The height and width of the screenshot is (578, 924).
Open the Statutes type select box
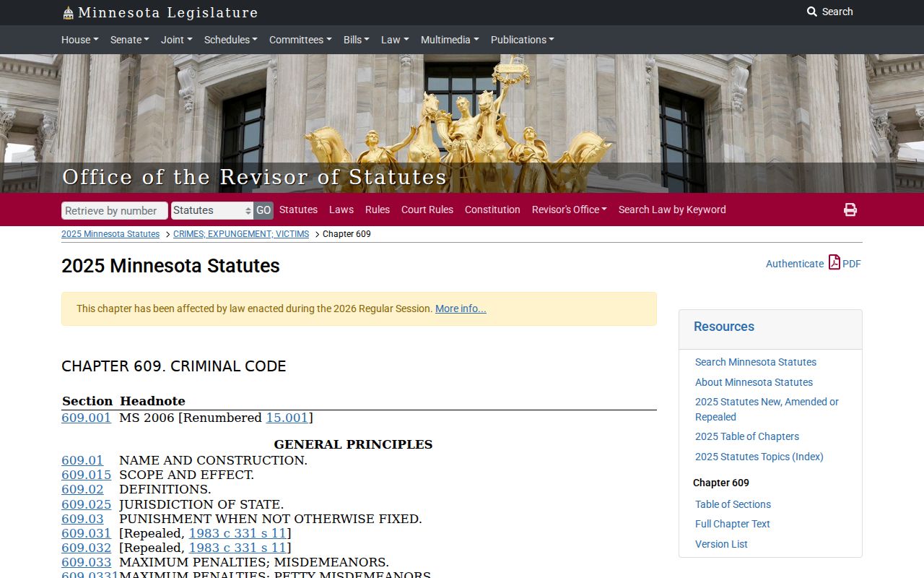212,210
